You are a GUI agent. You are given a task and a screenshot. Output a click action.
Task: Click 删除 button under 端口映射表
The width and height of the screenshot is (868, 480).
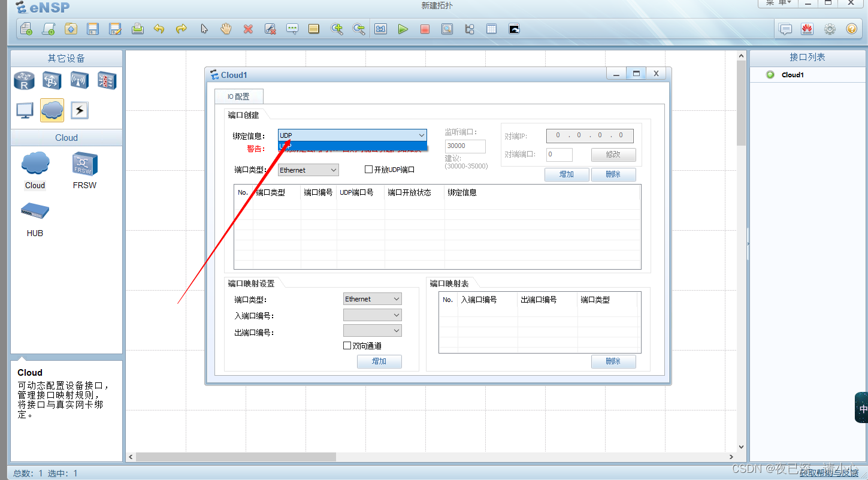[613, 361]
